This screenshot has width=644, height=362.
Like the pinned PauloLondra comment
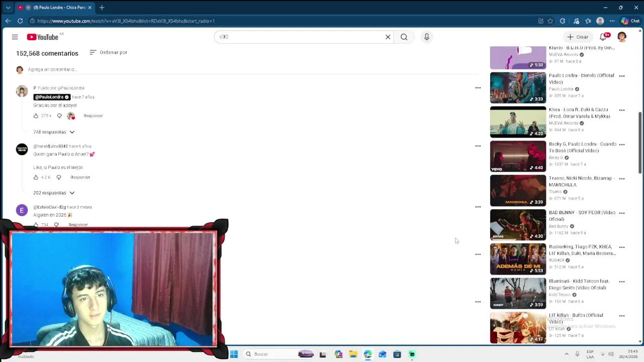[36, 116]
